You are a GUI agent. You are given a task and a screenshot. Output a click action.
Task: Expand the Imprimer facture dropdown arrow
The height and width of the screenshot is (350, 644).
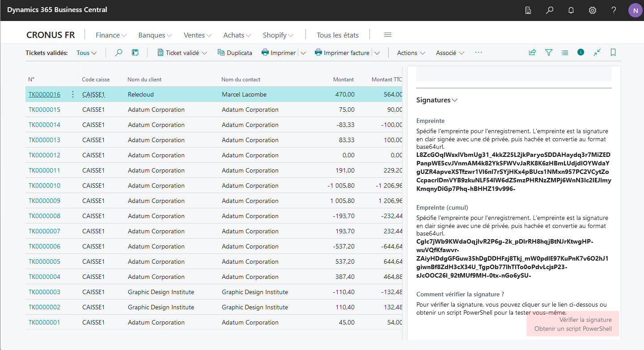point(377,53)
